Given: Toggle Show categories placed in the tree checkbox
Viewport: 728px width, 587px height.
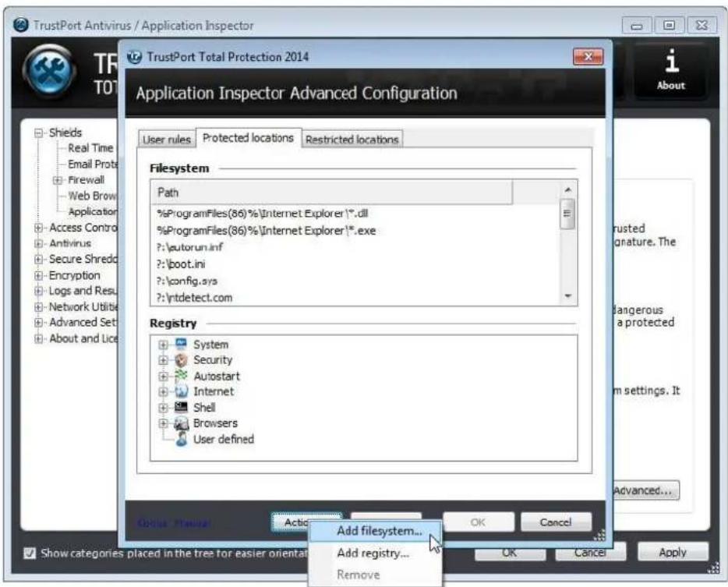Looking at the screenshot, I should tap(30, 553).
